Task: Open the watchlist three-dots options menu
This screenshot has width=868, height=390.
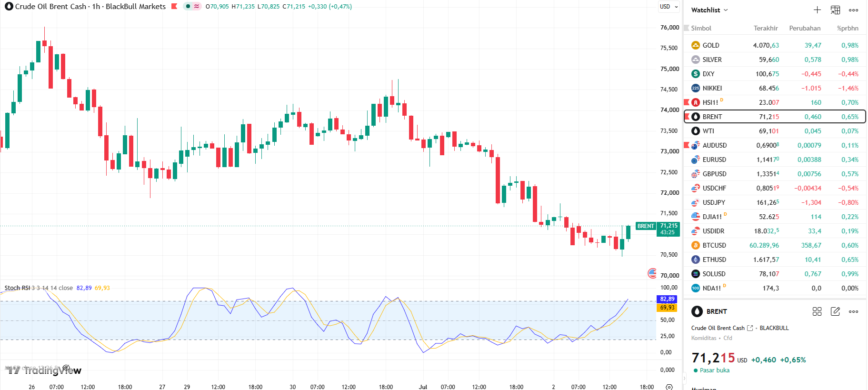Action: coord(853,10)
